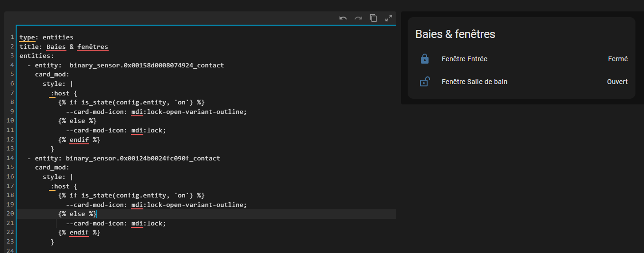Place cursor on 'type: entities' line
The height and width of the screenshot is (253, 644).
[x=47, y=37]
